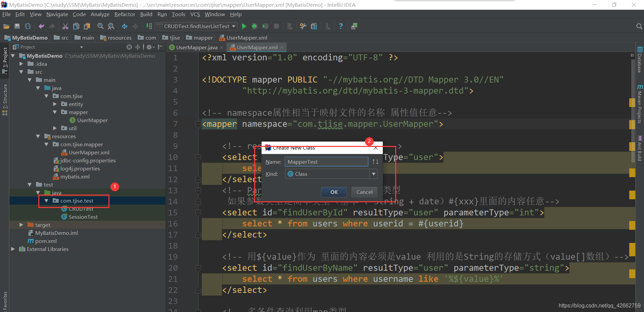Close the UserMapper.xml tab
Screen dimensions: 644x312
coord(282,47)
